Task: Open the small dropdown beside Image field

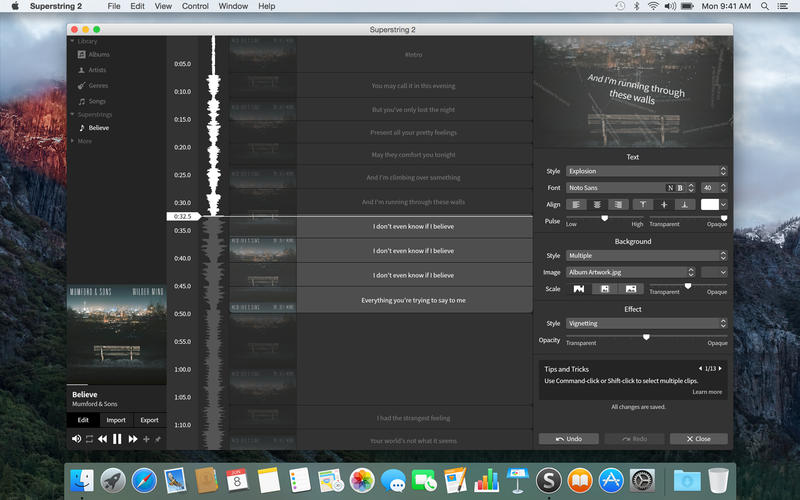Action: 714,272
